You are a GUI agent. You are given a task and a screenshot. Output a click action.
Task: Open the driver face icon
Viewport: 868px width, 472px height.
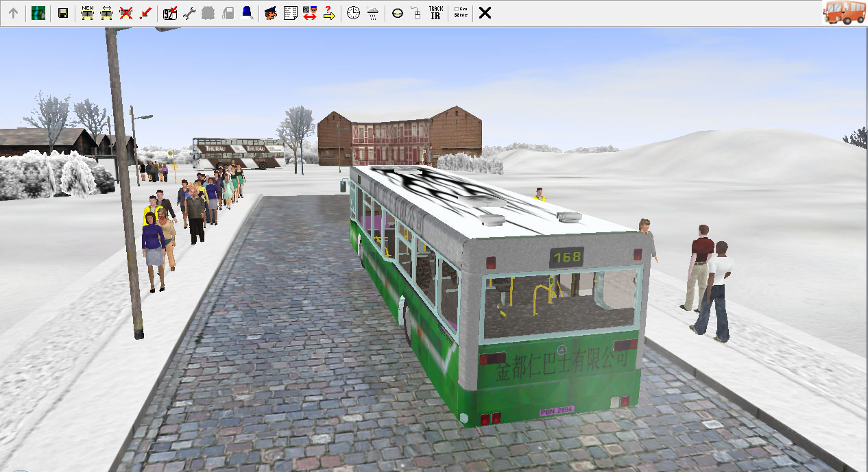pos(271,13)
